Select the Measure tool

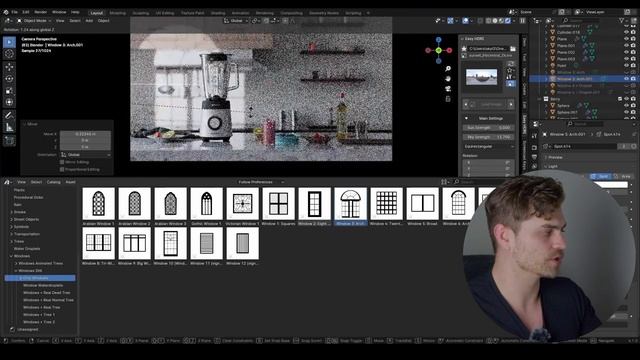(9, 128)
